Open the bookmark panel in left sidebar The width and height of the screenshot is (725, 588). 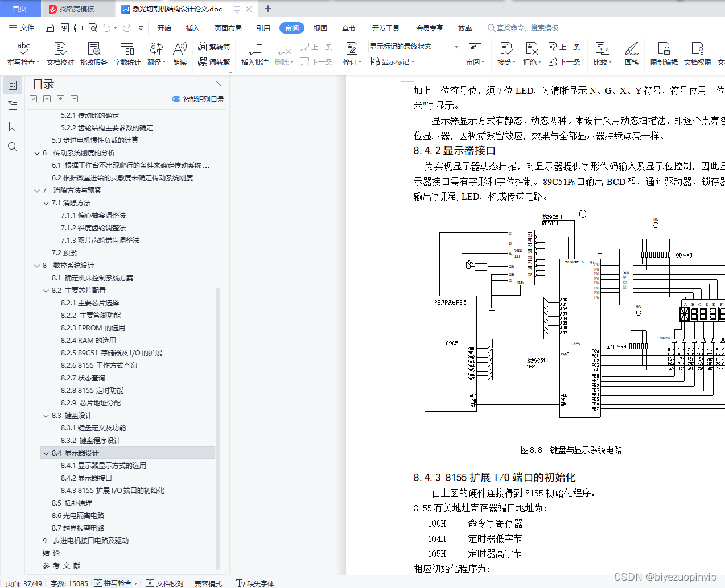[12, 126]
